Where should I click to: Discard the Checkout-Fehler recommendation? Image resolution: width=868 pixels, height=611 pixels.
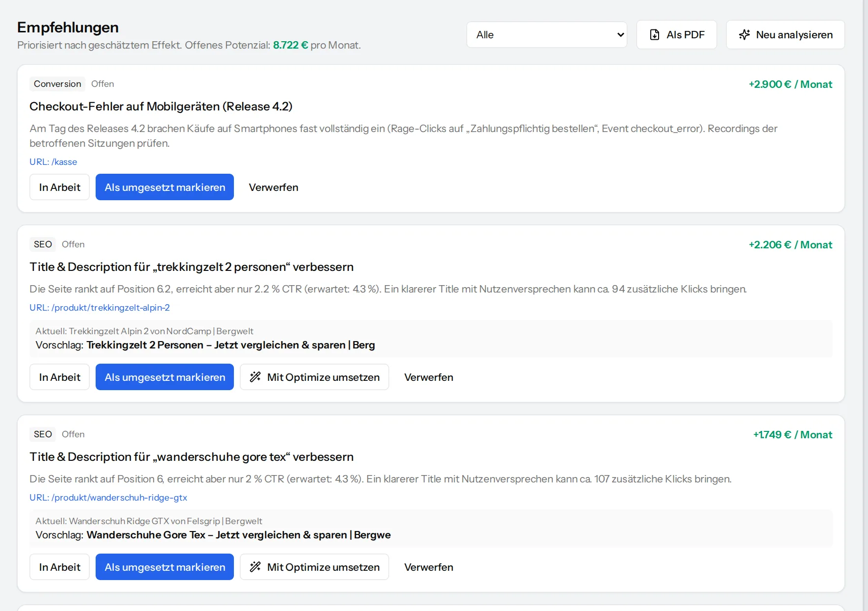[x=273, y=187]
